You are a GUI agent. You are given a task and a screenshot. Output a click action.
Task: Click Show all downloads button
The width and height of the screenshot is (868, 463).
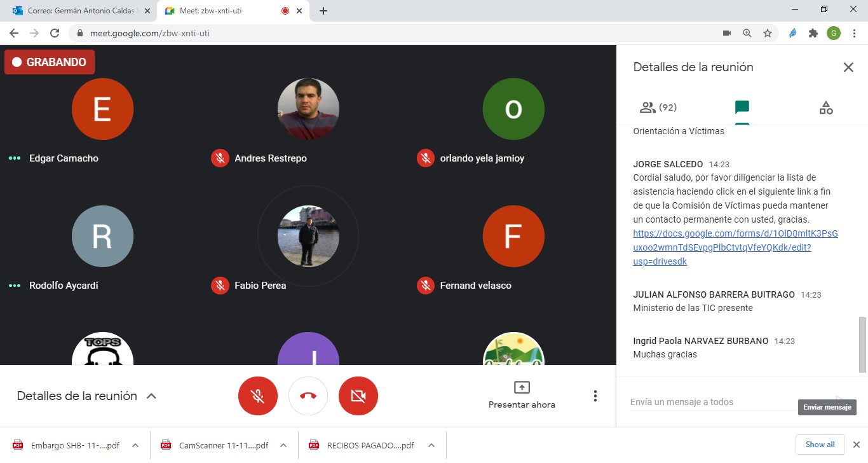point(820,445)
